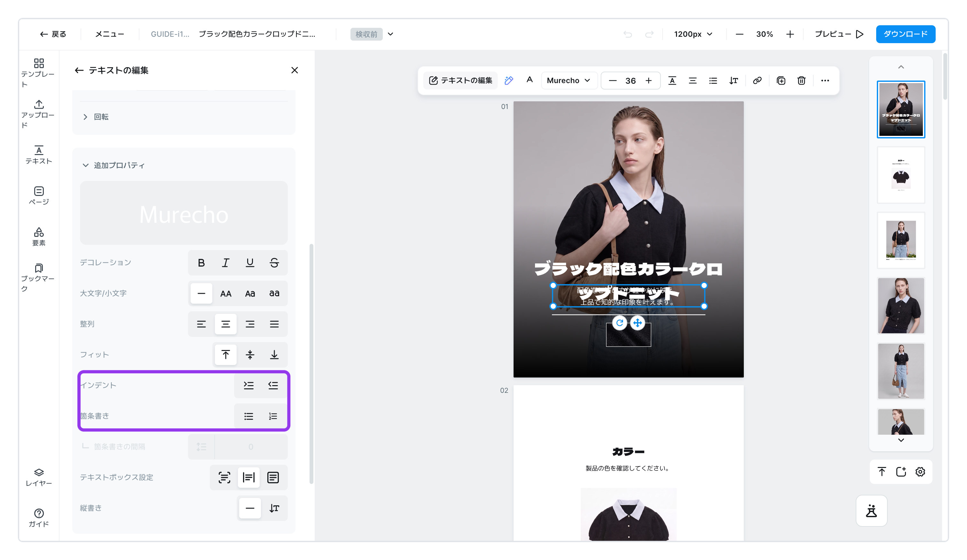Duplicate the selected text element
The height and width of the screenshot is (560, 967).
(781, 81)
